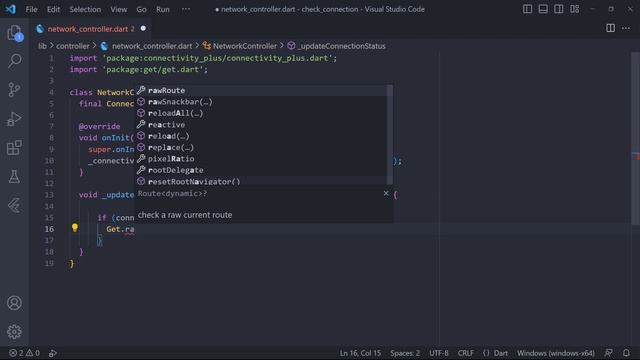Open the Edit menu
Image resolution: width=640 pixels, height=360 pixels.
(53, 9)
